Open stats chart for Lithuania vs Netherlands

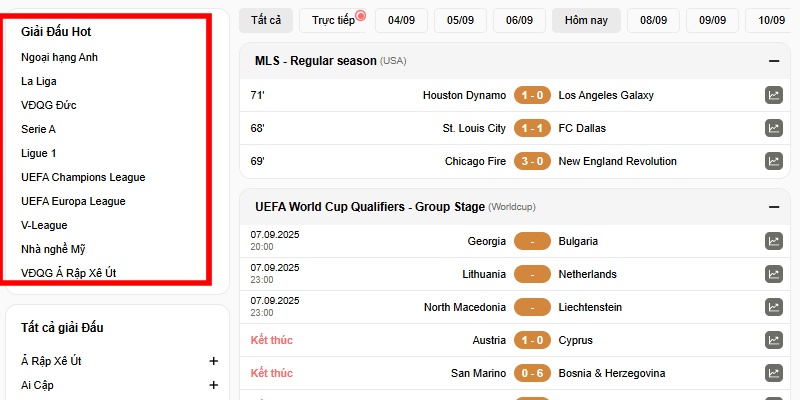click(773, 274)
